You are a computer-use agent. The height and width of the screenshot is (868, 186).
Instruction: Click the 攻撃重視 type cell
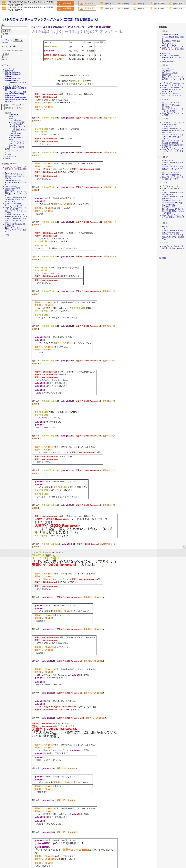point(90,51)
